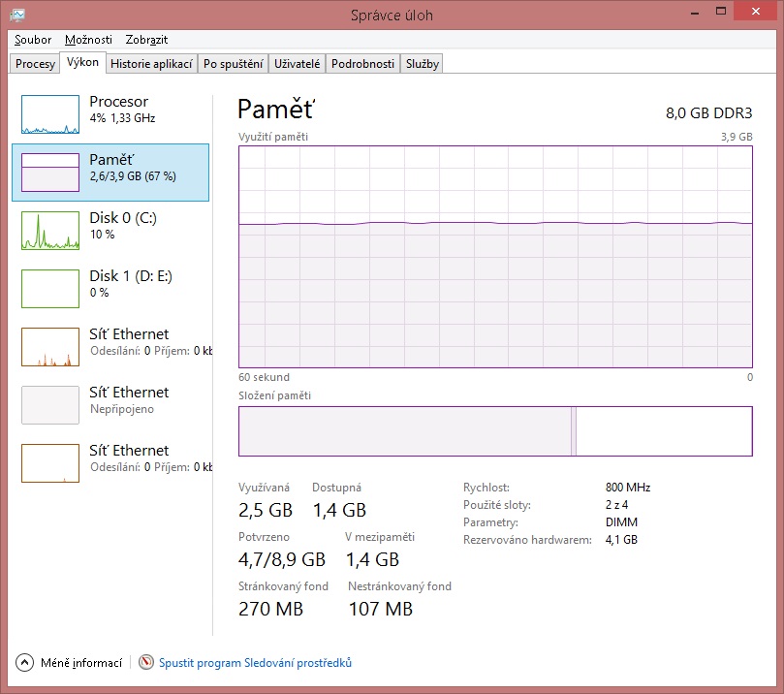Select the Výkon tab
The height and width of the screenshot is (694, 784).
82,62
